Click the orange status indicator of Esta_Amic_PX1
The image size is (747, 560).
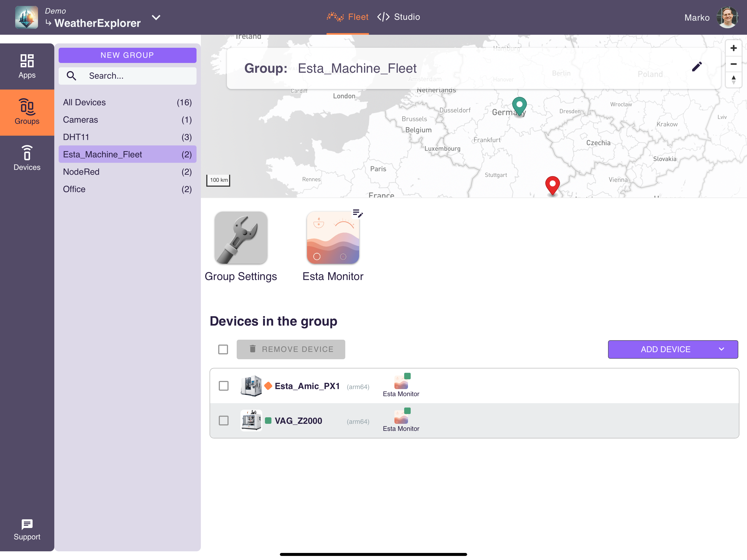pyautogui.click(x=268, y=386)
